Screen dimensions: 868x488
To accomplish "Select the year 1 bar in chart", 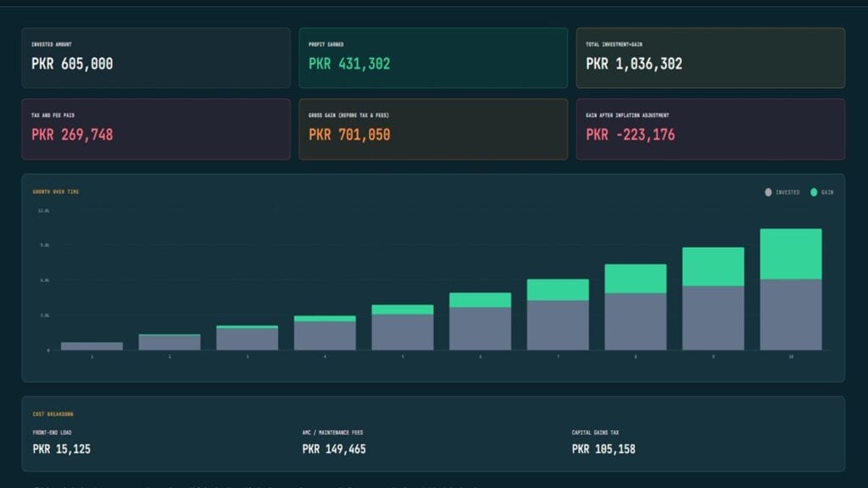I will 92,347.
